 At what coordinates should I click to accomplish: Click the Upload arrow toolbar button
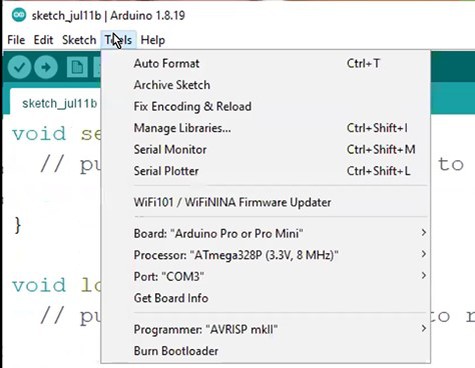[x=46, y=67]
